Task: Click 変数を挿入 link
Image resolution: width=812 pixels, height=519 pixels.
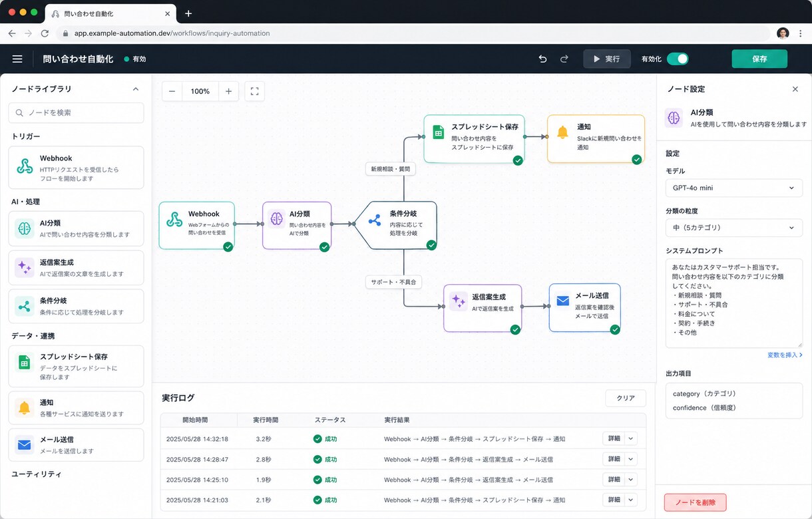Action: (x=785, y=355)
